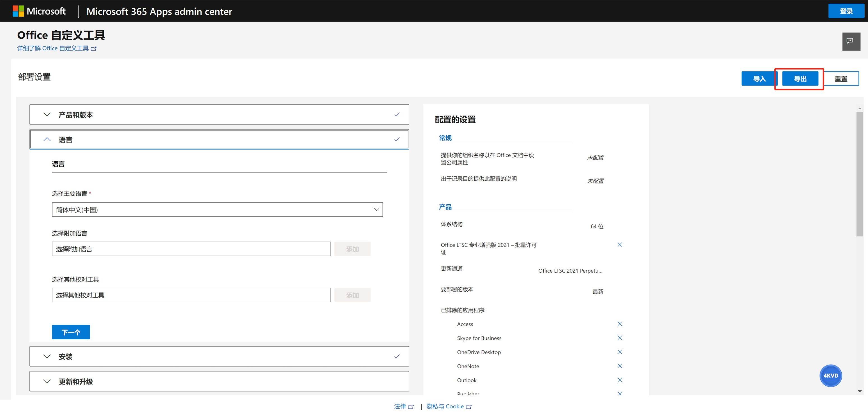The height and width of the screenshot is (412, 868).
Task: Click the 导入 import button
Action: (759, 79)
